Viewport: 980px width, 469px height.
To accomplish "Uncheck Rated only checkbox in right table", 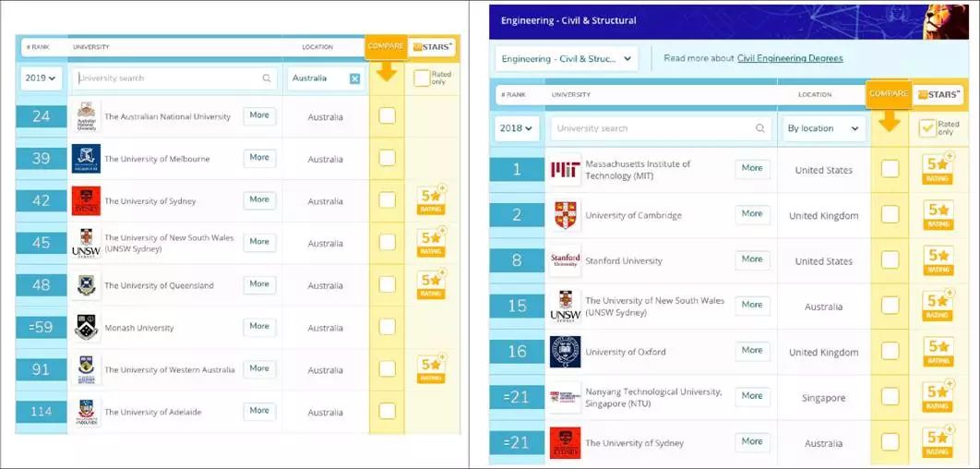I will tap(927, 128).
